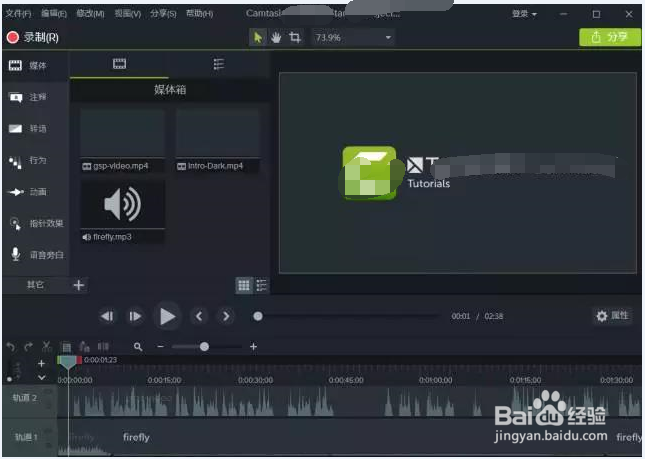Screen dimensions: 645x459
Task: Open the Modify menu
Action: point(90,14)
